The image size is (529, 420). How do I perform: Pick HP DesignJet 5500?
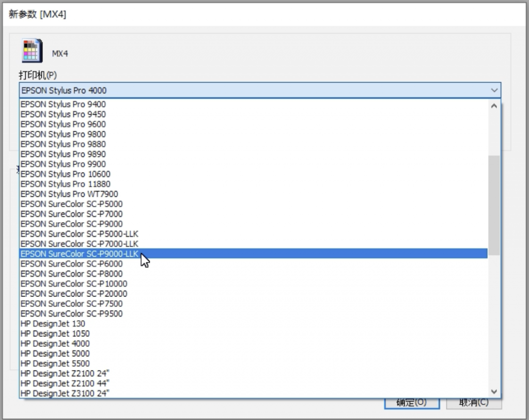[x=253, y=364]
